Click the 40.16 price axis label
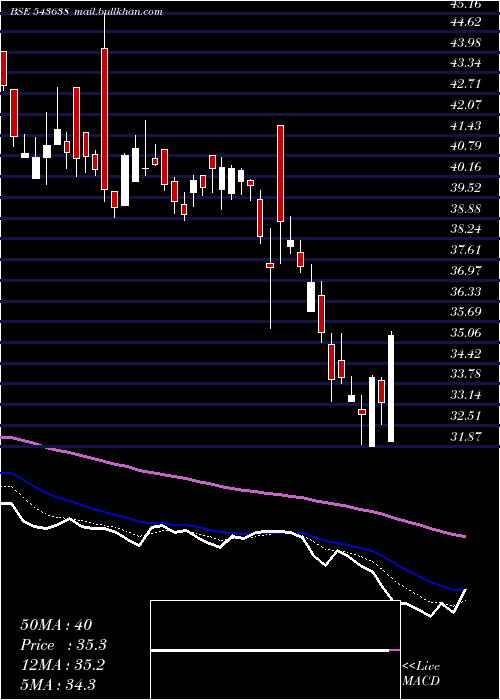 coord(466,167)
